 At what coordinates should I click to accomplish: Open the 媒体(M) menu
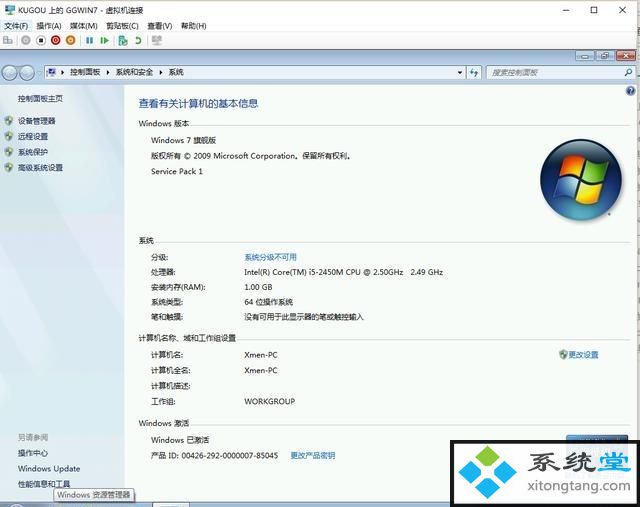coord(84,26)
